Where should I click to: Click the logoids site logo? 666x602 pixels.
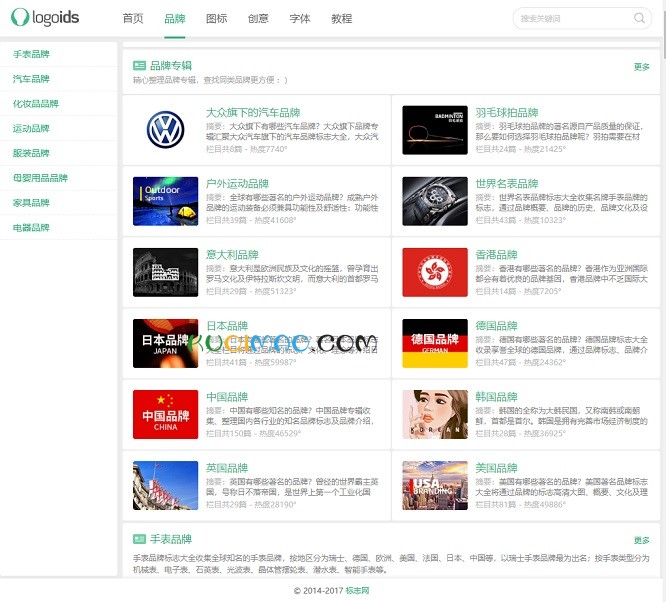pos(45,17)
